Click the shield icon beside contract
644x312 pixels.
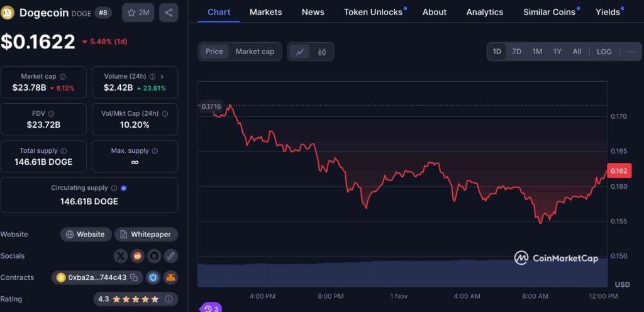point(153,277)
